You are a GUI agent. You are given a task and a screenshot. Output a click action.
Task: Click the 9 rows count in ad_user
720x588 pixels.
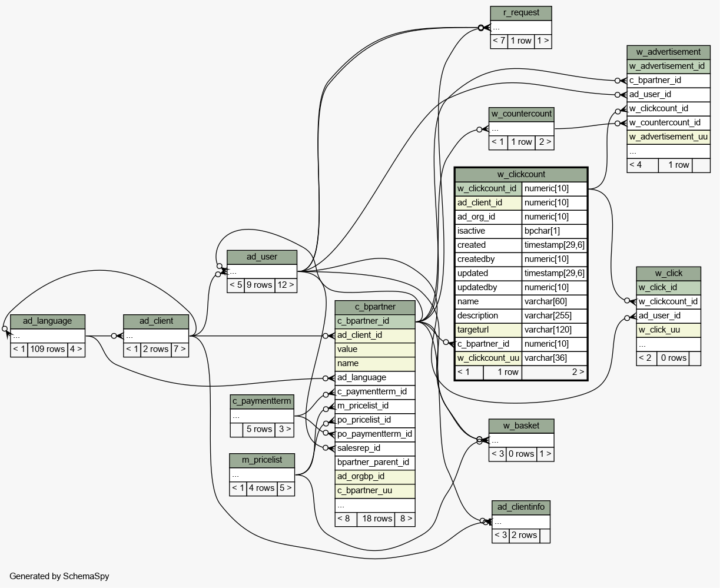point(259,285)
